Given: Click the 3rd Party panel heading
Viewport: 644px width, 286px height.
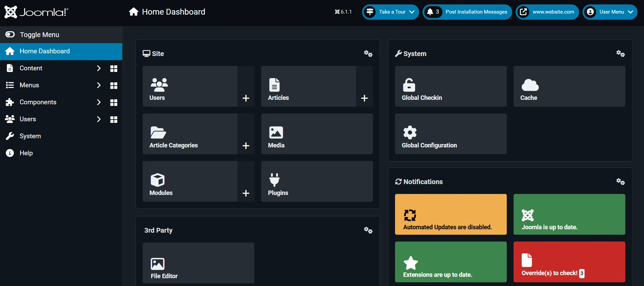Looking at the screenshot, I should pos(158,230).
